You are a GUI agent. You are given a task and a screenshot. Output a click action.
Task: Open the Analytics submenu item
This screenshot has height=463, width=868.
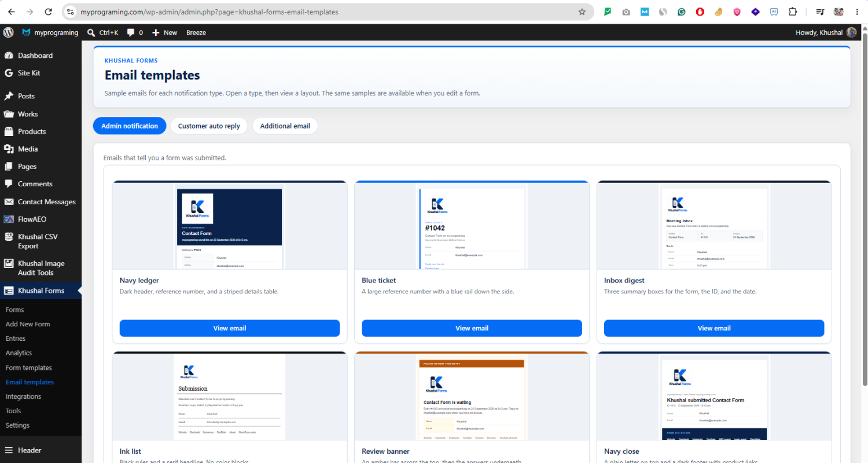point(19,353)
